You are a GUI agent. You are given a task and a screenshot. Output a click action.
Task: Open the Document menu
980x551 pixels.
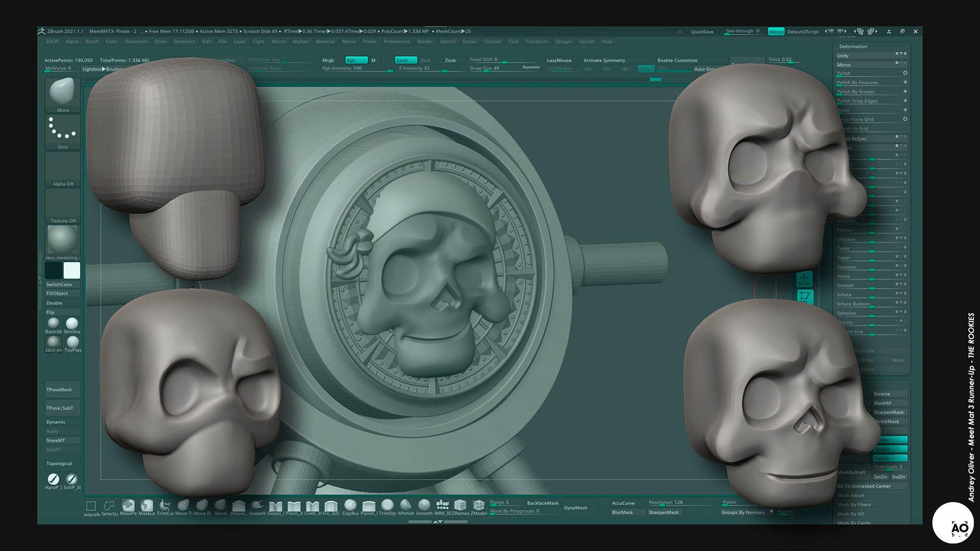coord(136,41)
